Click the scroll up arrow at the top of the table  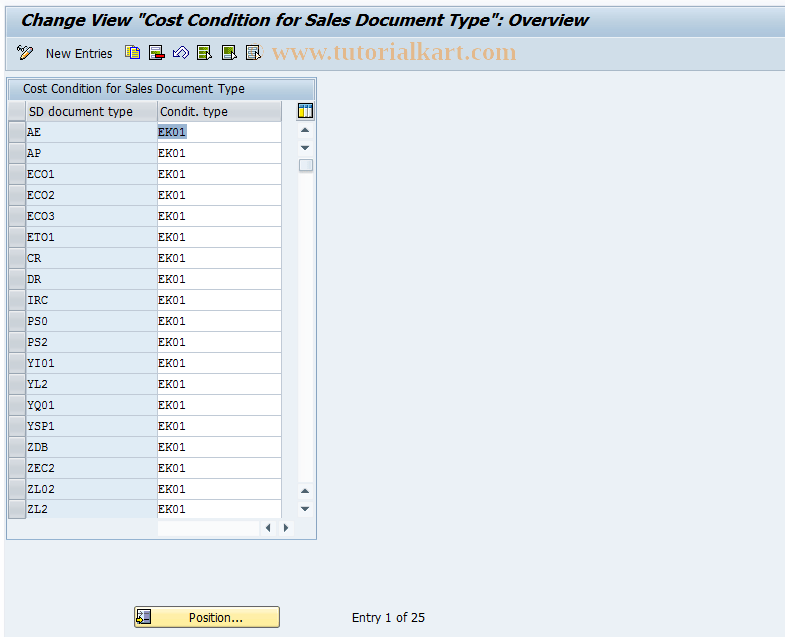[305, 130]
